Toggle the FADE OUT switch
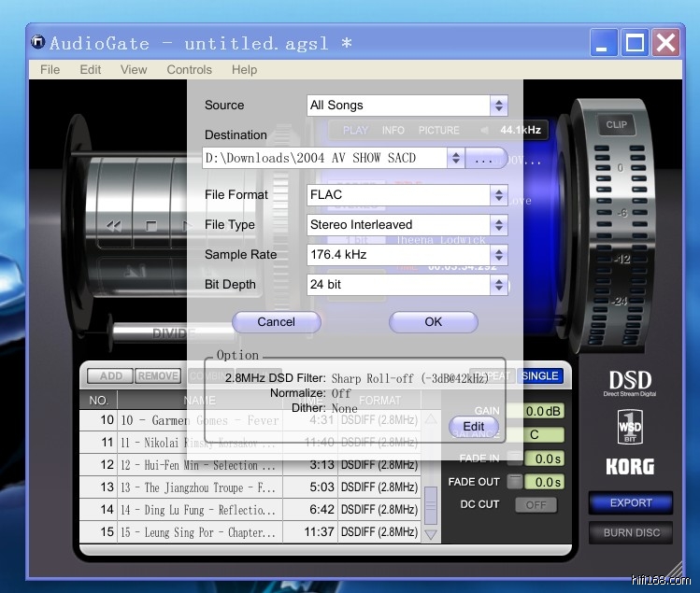 514,482
